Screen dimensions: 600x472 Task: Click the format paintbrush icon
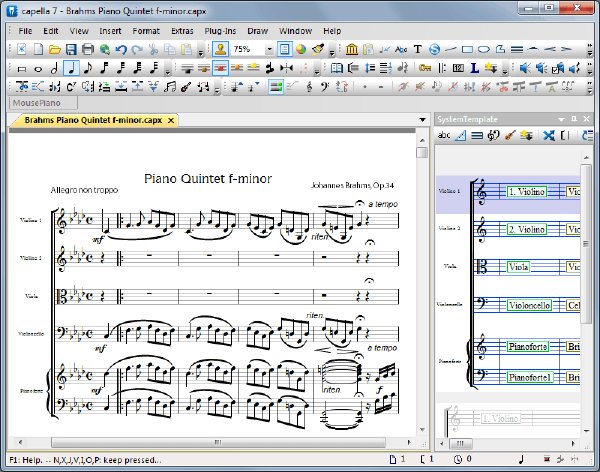tap(318, 49)
